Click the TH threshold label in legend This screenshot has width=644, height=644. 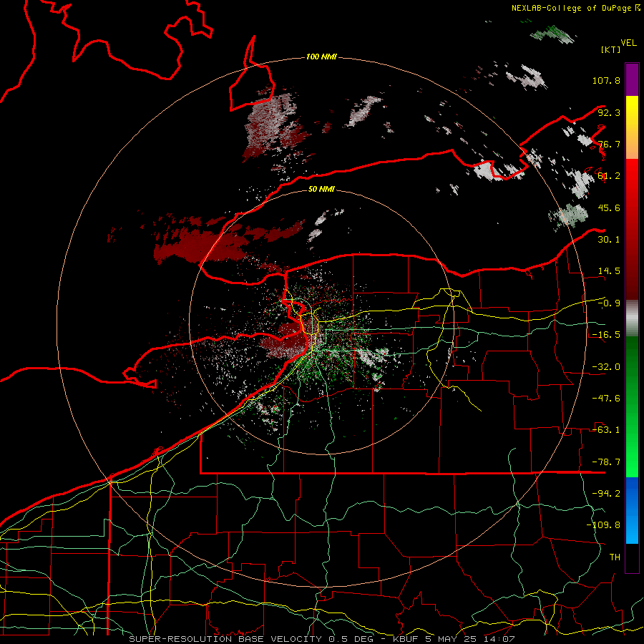coord(615,557)
